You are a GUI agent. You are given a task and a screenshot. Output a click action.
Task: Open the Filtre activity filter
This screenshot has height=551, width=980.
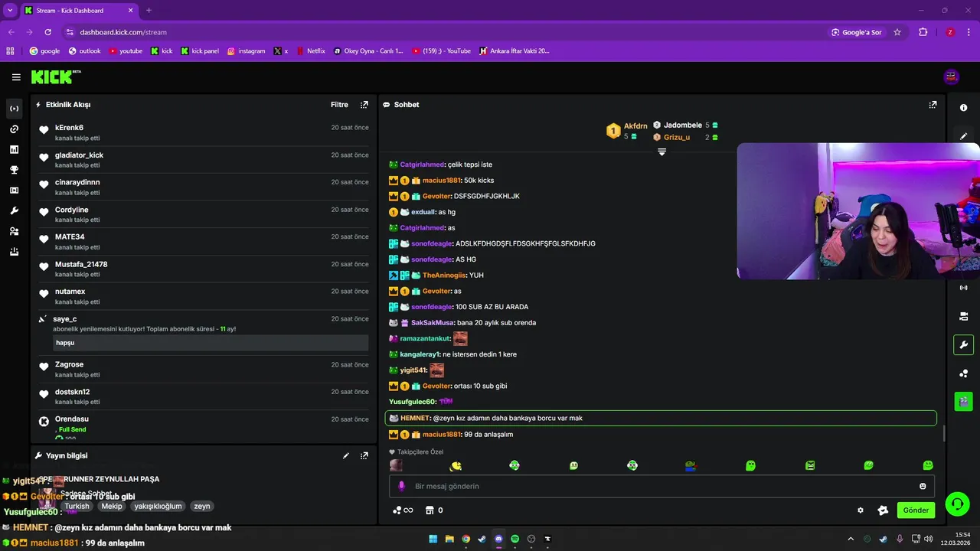click(339, 105)
